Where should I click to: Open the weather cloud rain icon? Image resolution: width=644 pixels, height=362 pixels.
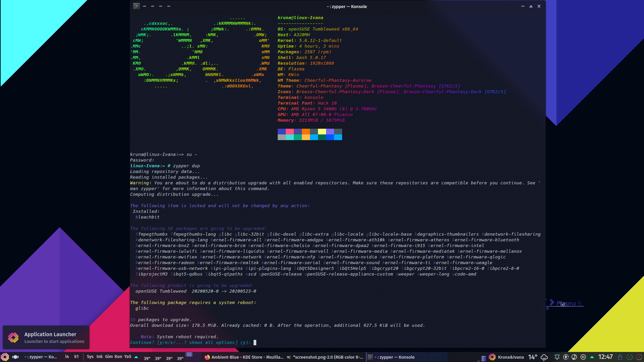click(544, 357)
